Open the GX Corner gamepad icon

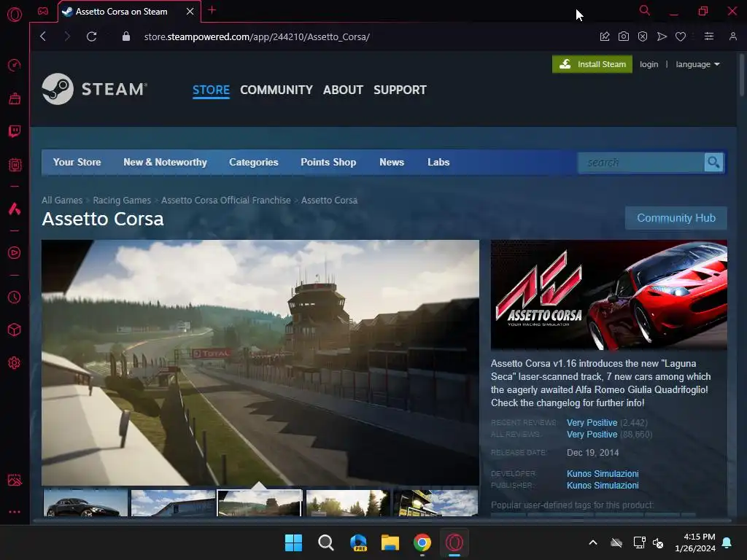click(x=43, y=11)
